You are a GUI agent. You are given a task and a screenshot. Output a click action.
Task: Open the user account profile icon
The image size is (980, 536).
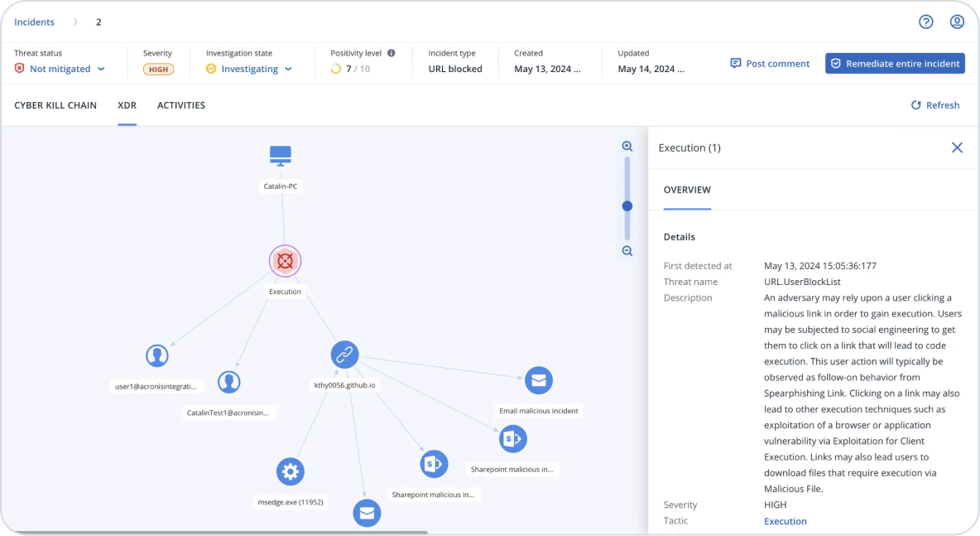pyautogui.click(x=957, y=22)
